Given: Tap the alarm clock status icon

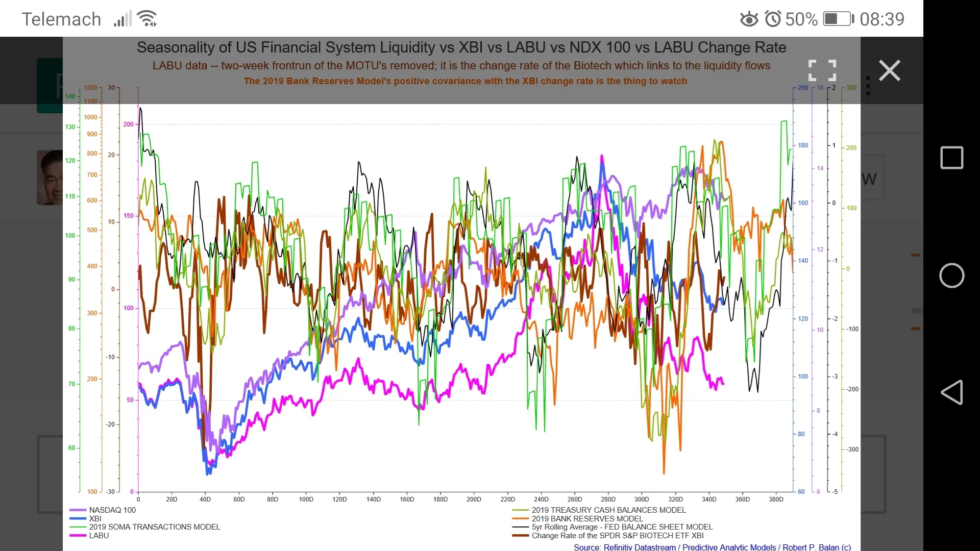Looking at the screenshot, I should point(773,19).
